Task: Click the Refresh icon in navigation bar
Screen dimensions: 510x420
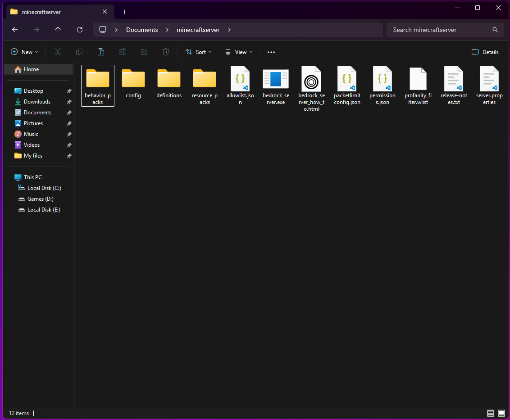Action: 80,30
